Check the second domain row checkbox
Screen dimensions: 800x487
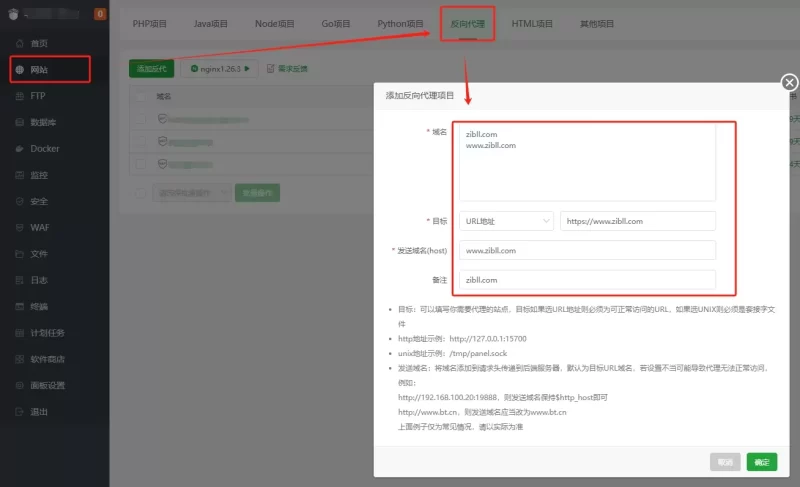point(141,141)
